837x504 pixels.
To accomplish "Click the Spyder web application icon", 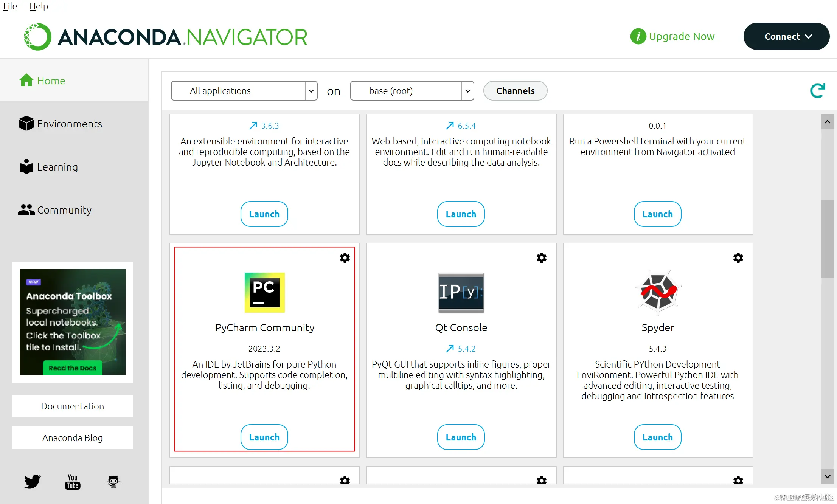I will point(658,292).
